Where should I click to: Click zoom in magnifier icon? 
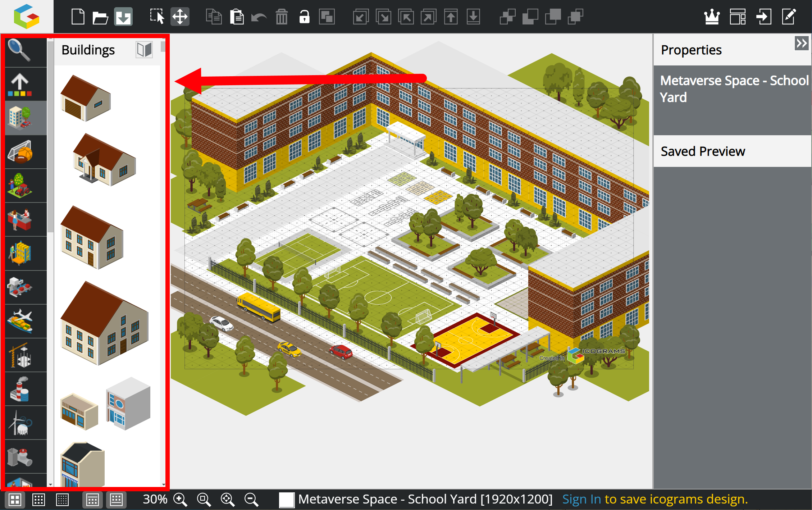tap(180, 500)
